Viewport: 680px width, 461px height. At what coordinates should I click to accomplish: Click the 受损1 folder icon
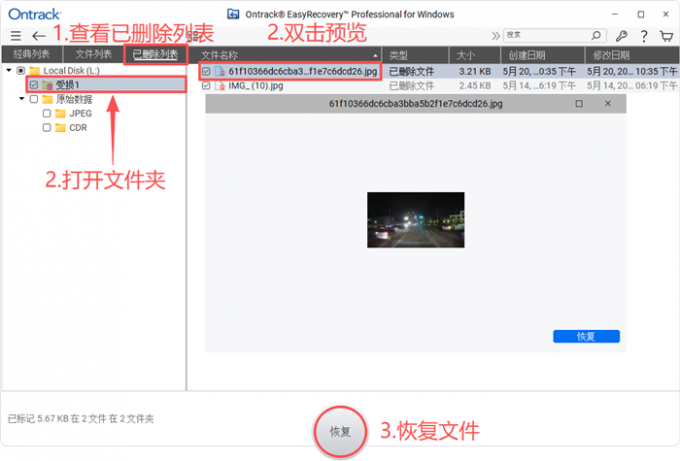point(47,85)
